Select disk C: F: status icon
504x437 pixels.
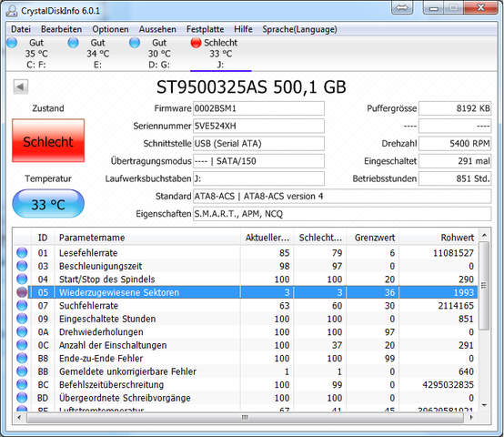coord(12,43)
